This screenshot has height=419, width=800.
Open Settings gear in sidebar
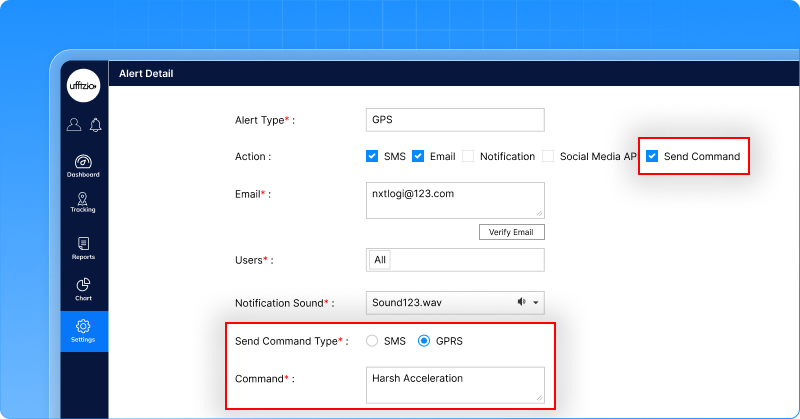(84, 331)
